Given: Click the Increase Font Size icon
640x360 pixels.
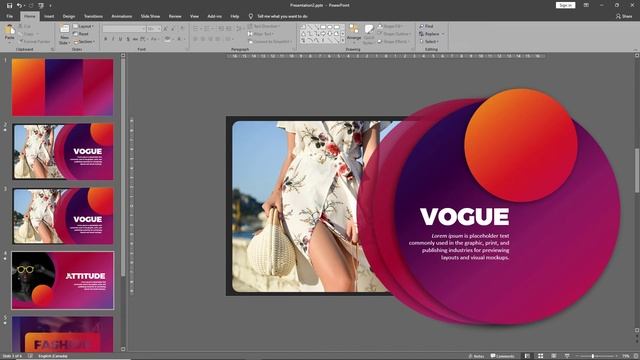Looking at the screenshot, I should (x=166, y=29).
